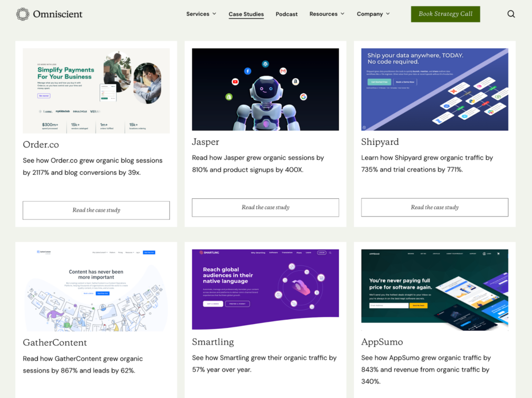Click the GatherContent card title

pos(55,343)
